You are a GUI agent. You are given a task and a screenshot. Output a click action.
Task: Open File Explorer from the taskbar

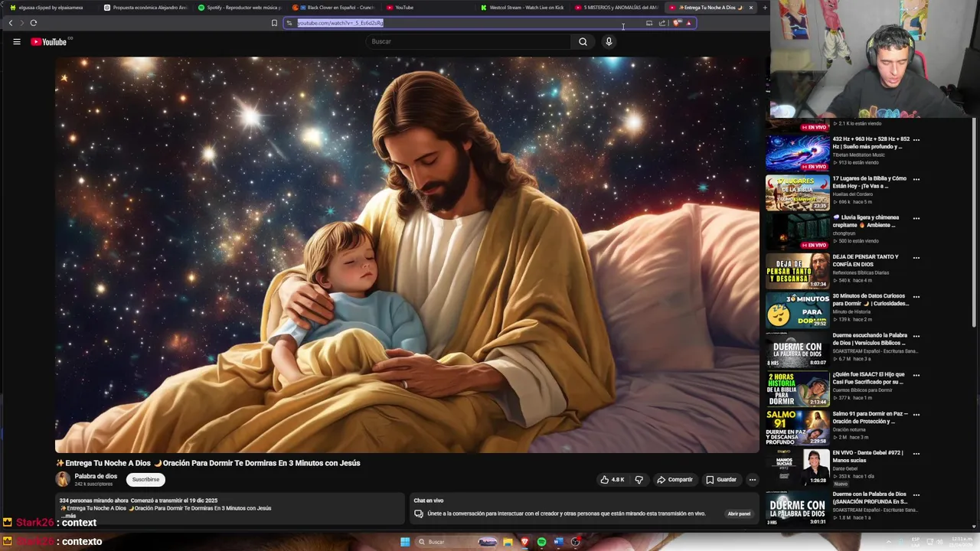click(508, 542)
